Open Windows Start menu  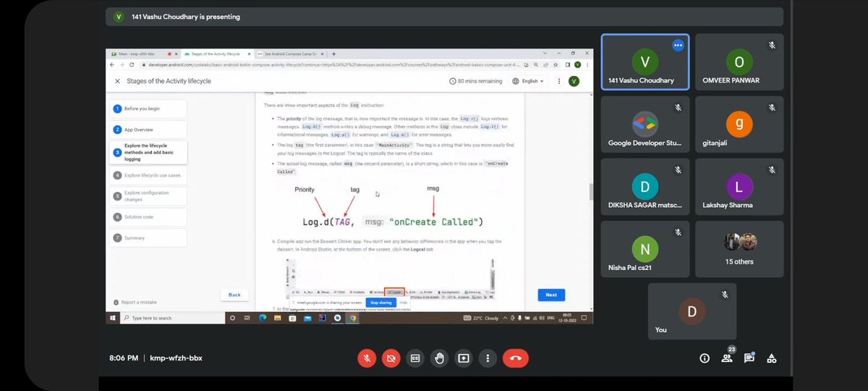point(114,318)
